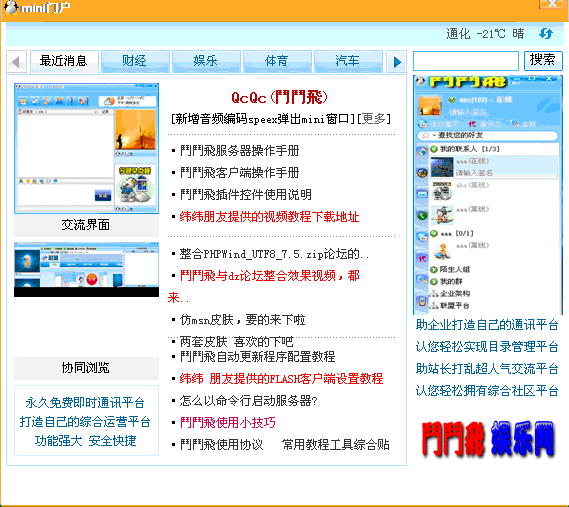Click the [更多] link

[374, 119]
